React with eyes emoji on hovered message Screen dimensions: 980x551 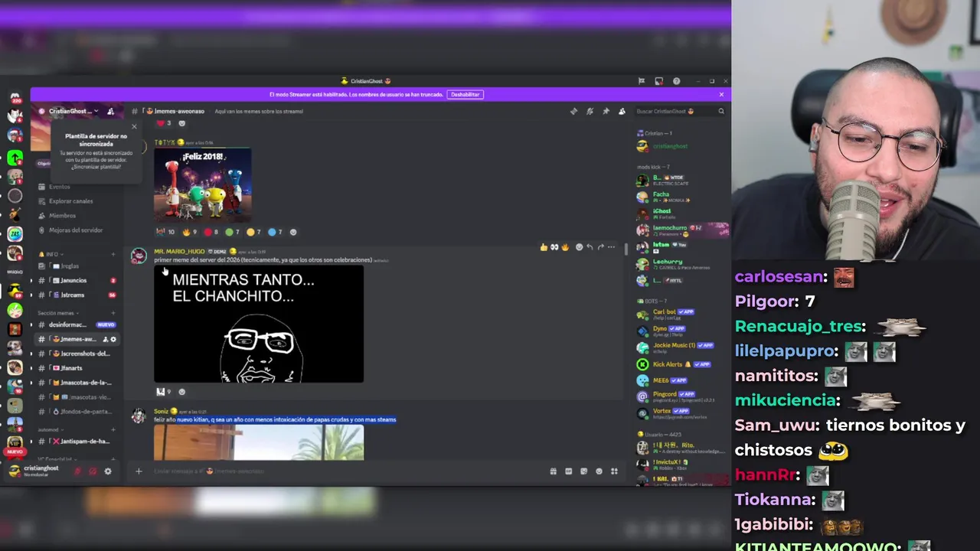point(554,247)
